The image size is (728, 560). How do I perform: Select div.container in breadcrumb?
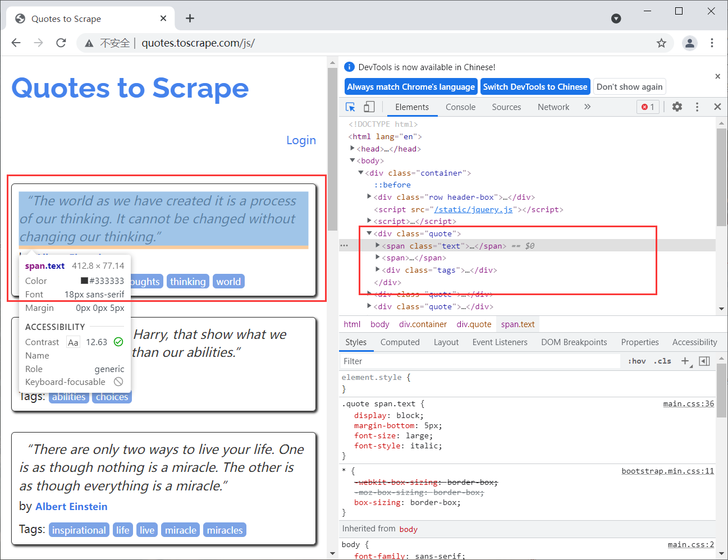(x=423, y=324)
